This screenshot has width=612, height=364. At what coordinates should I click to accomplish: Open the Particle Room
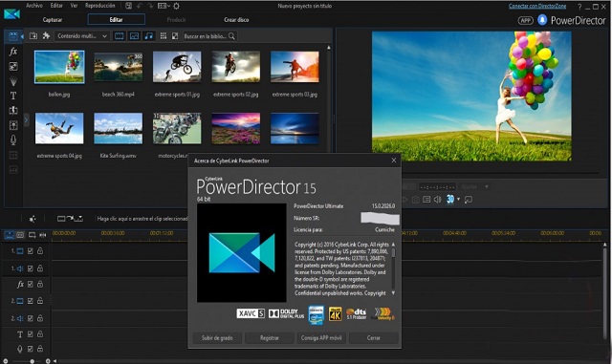[13, 81]
